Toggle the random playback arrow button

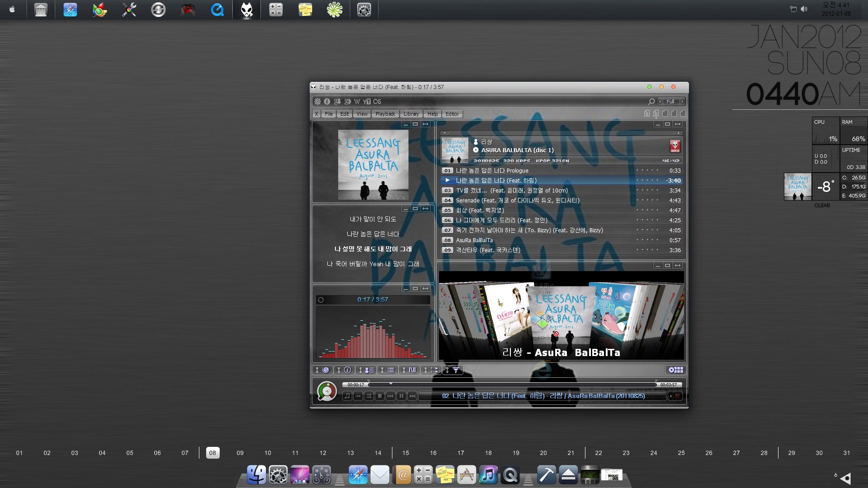(x=358, y=396)
